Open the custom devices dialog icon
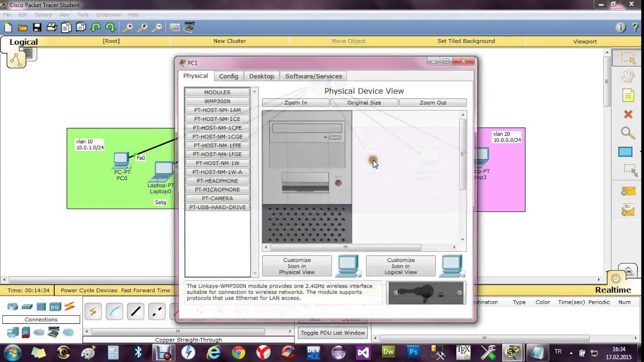 coord(189,28)
